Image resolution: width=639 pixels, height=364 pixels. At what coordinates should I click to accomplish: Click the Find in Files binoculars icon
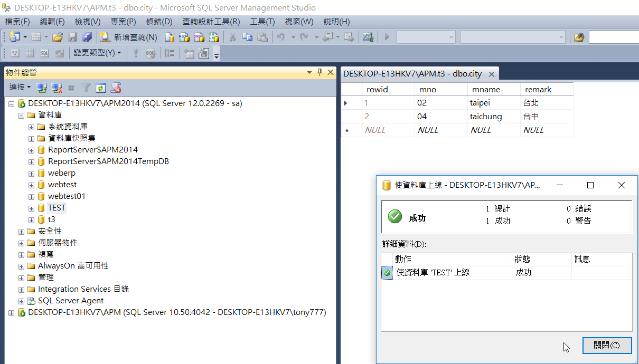click(579, 37)
